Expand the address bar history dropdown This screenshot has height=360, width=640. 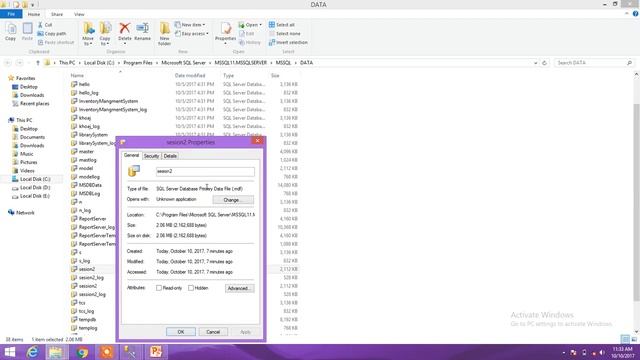tap(535, 63)
